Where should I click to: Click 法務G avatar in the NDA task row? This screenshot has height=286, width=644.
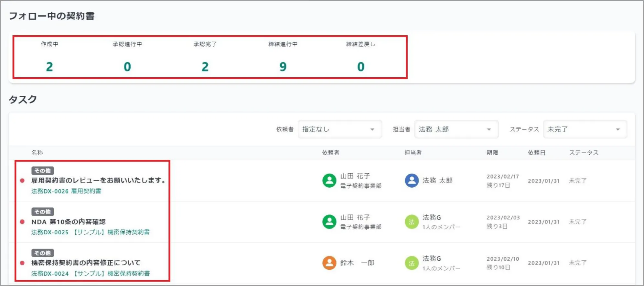(x=412, y=222)
